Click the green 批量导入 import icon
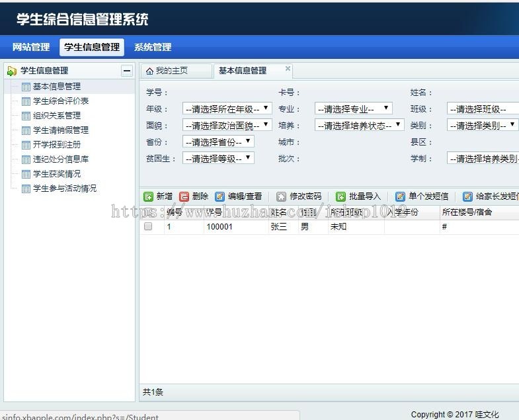This screenshot has width=519, height=420. coord(340,196)
